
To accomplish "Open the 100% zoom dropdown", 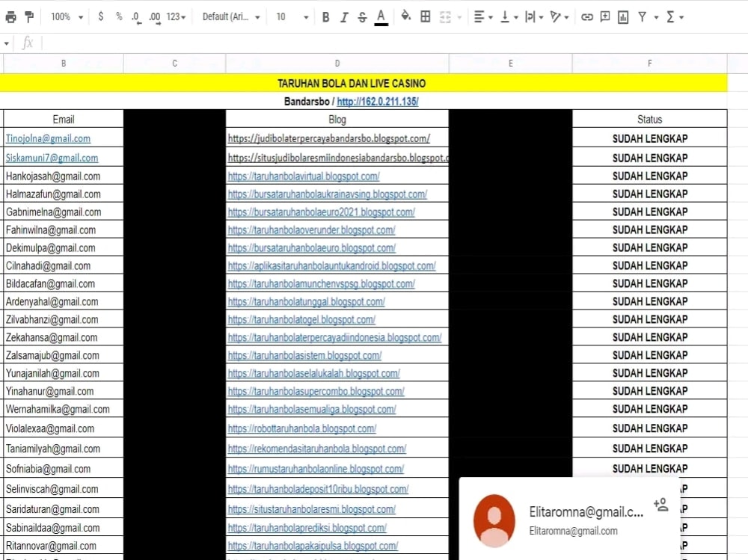I will pos(67,17).
